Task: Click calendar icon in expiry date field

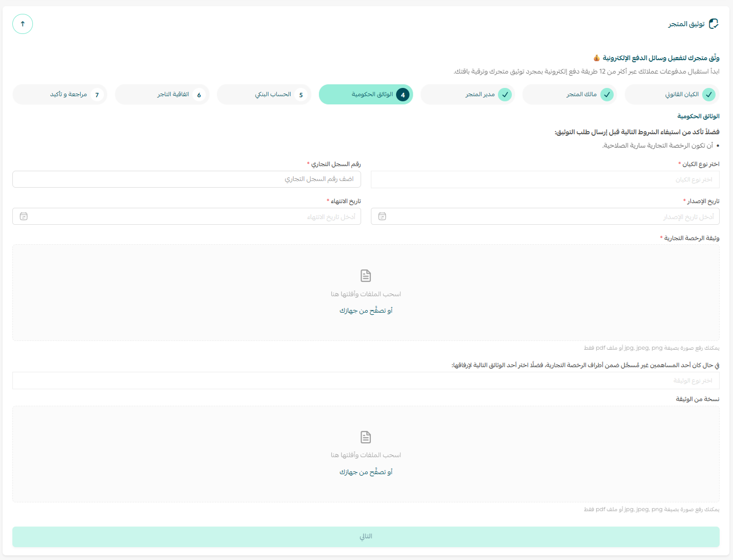Action: (24, 216)
